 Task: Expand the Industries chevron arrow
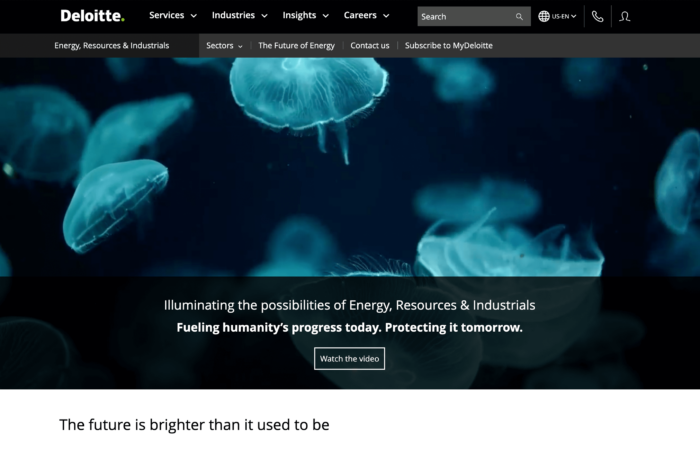click(264, 16)
